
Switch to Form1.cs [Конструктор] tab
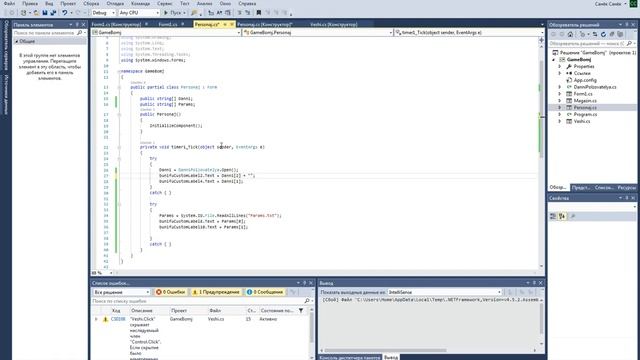pos(116,24)
